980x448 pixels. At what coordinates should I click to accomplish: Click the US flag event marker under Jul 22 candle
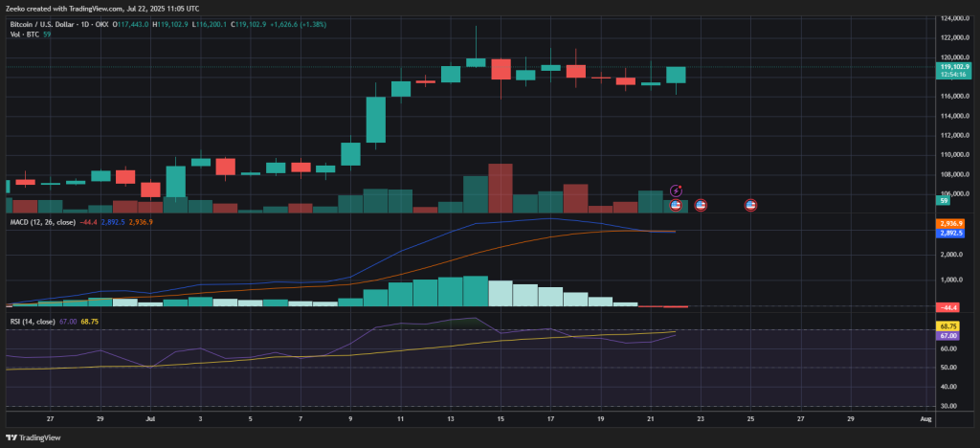point(676,205)
